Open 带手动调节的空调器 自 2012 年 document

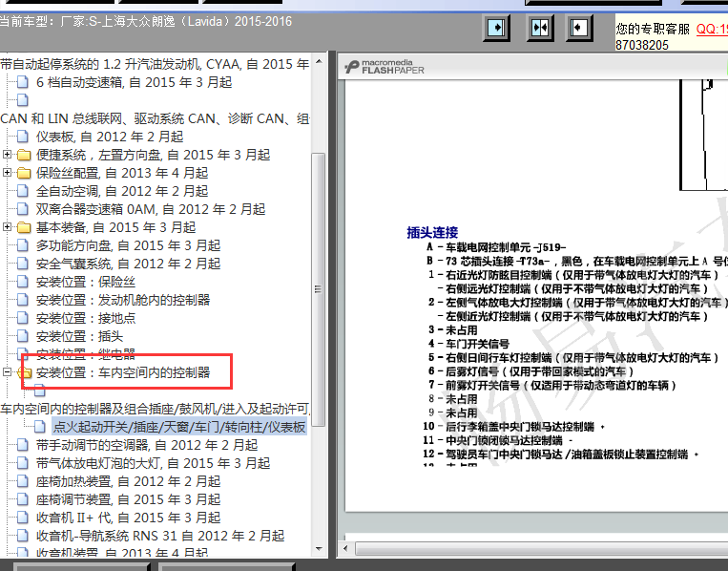pos(147,445)
